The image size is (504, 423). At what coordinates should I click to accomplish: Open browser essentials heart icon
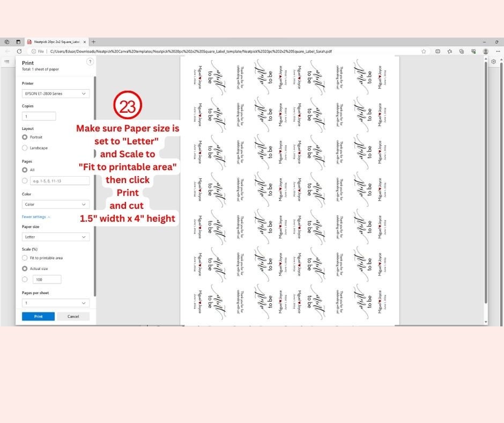coord(473,51)
